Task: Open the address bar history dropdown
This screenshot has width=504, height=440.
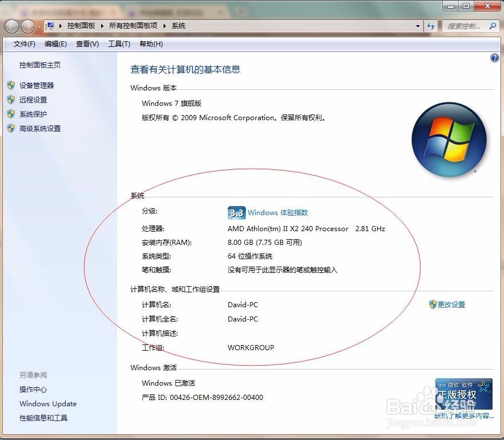Action: point(418,26)
